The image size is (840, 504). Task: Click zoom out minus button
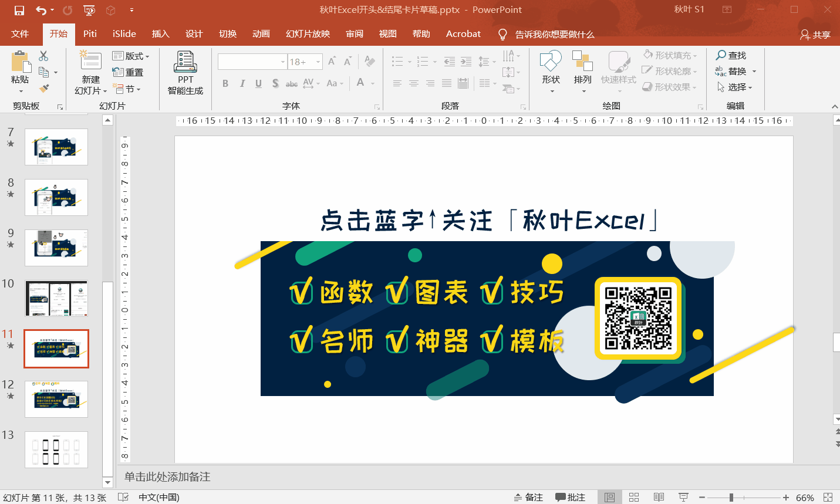point(702,497)
